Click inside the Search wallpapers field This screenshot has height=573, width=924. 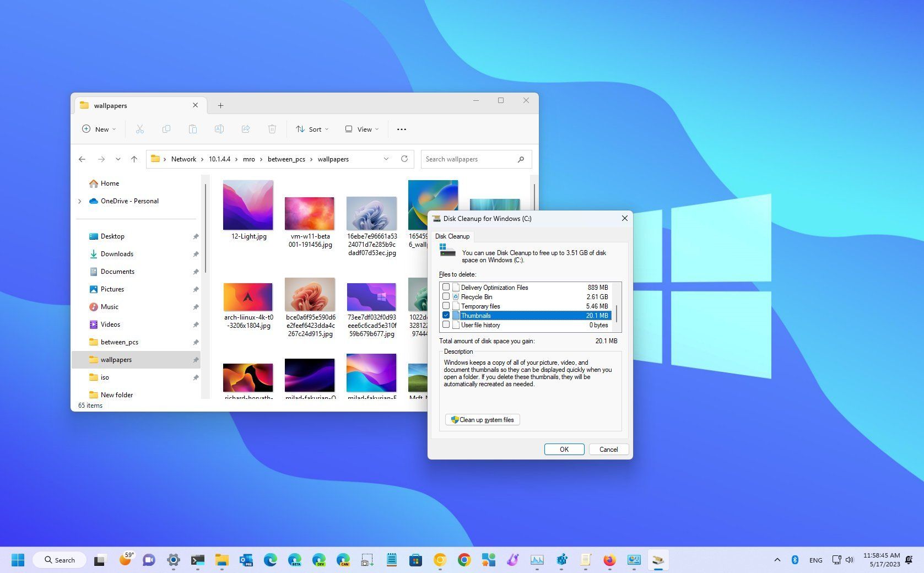point(471,159)
